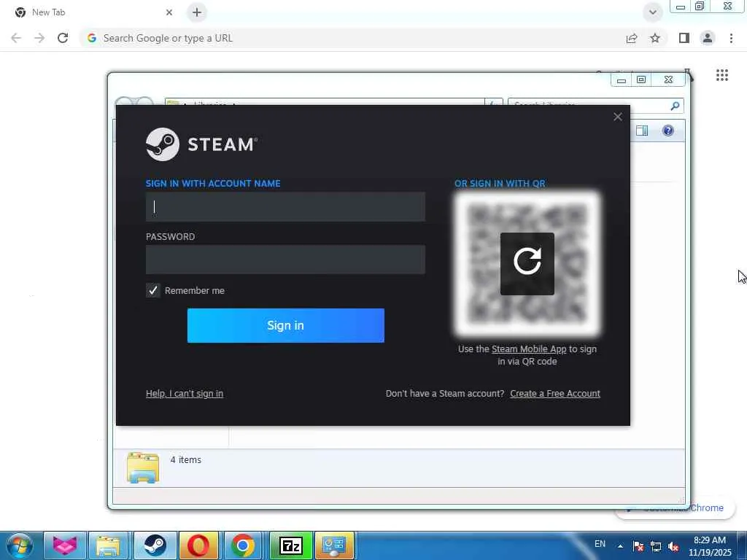The image size is (747, 560).
Task: Open Chrome profile avatar menu
Action: pos(708,38)
